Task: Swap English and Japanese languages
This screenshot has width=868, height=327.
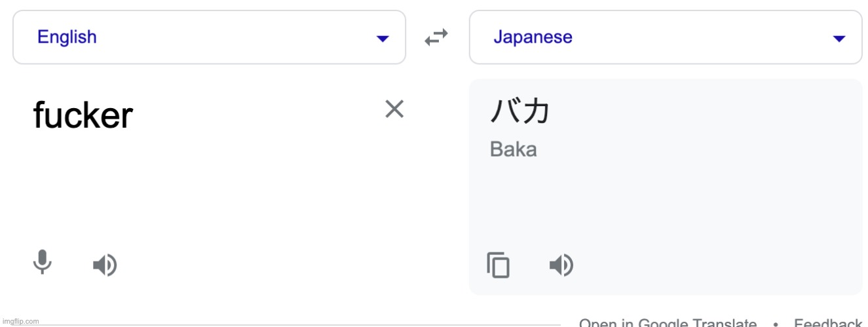Action: pyautogui.click(x=436, y=37)
